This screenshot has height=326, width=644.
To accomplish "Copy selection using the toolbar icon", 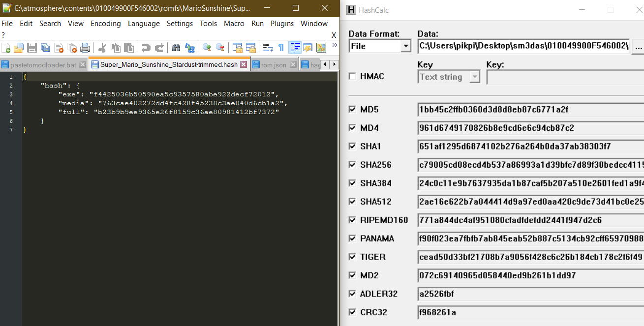I will click(x=116, y=48).
